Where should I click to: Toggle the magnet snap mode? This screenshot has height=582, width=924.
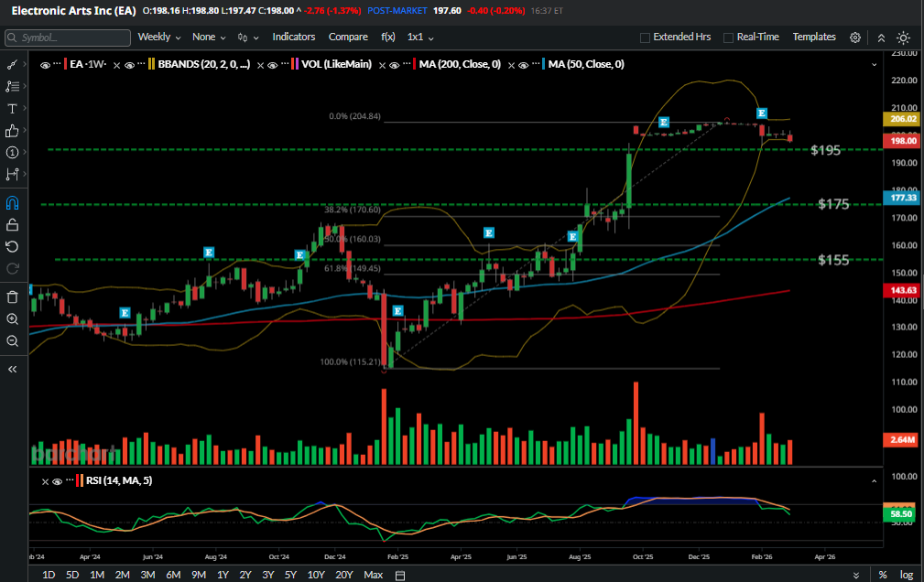tap(12, 203)
